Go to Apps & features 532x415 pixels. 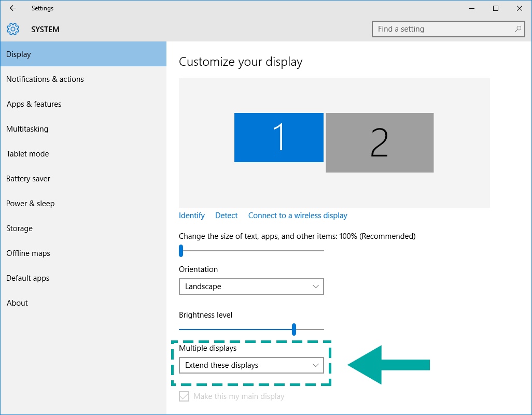[x=34, y=104]
